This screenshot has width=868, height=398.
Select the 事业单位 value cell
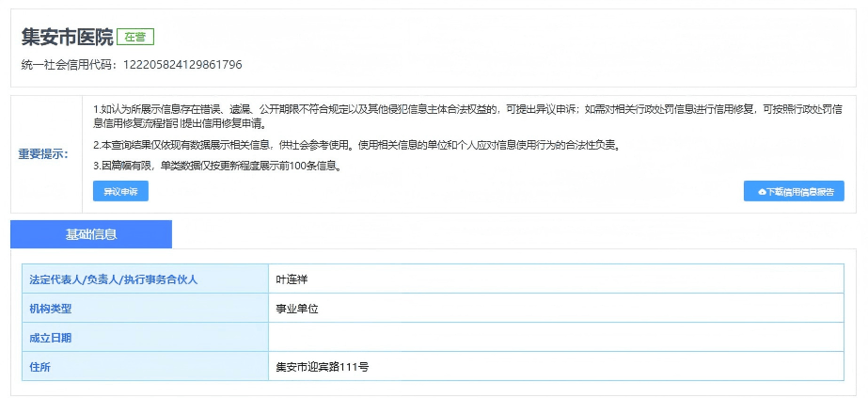[x=296, y=308]
